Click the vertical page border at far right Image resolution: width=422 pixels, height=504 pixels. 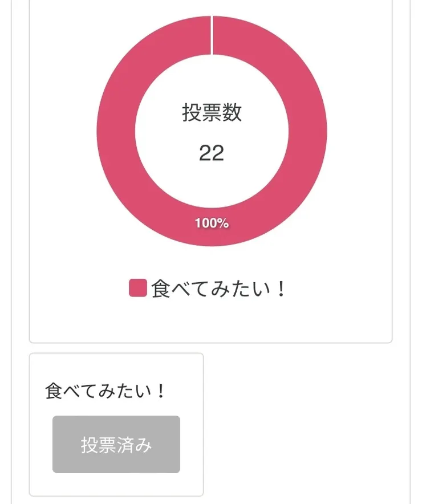click(x=410, y=251)
